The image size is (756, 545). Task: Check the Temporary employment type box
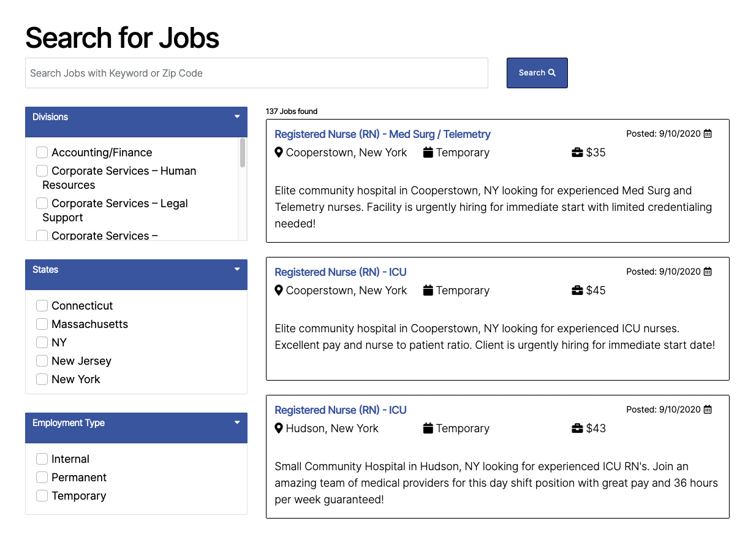42,495
